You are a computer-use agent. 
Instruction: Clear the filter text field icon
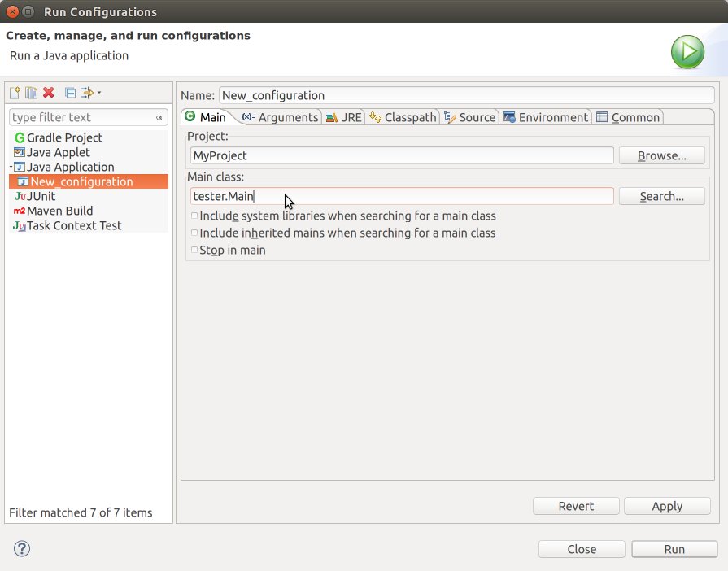tap(159, 118)
